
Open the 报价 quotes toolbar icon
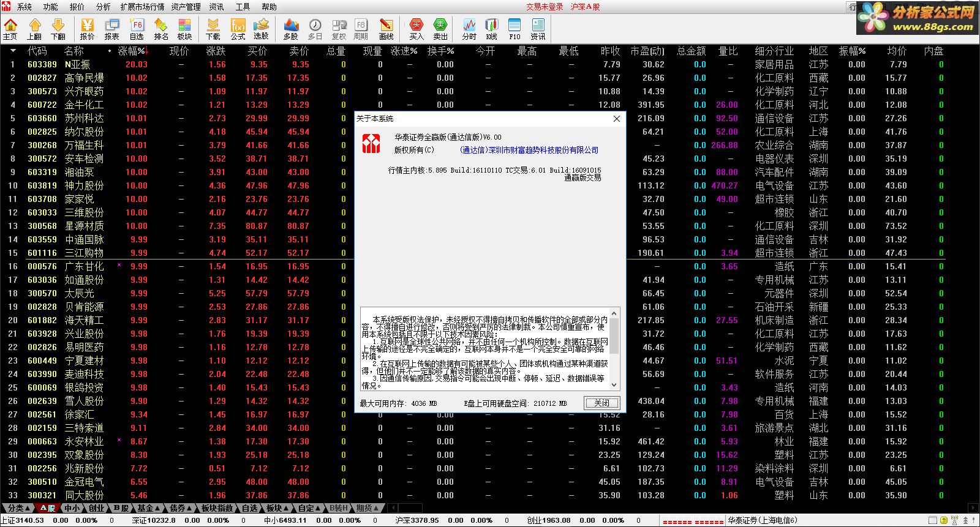coord(88,29)
